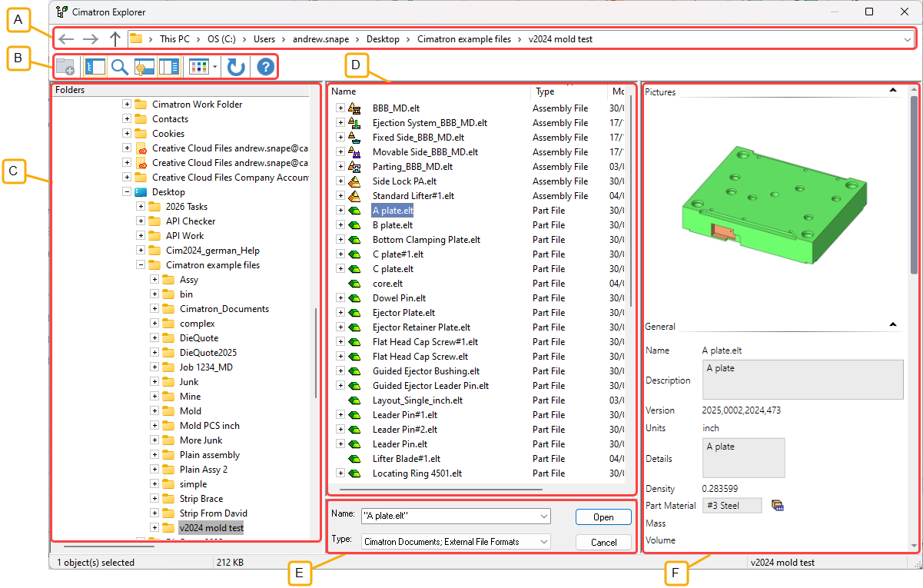
Task: Click the icon for Fixed Side_BBB_MD.elt
Action: coord(354,138)
